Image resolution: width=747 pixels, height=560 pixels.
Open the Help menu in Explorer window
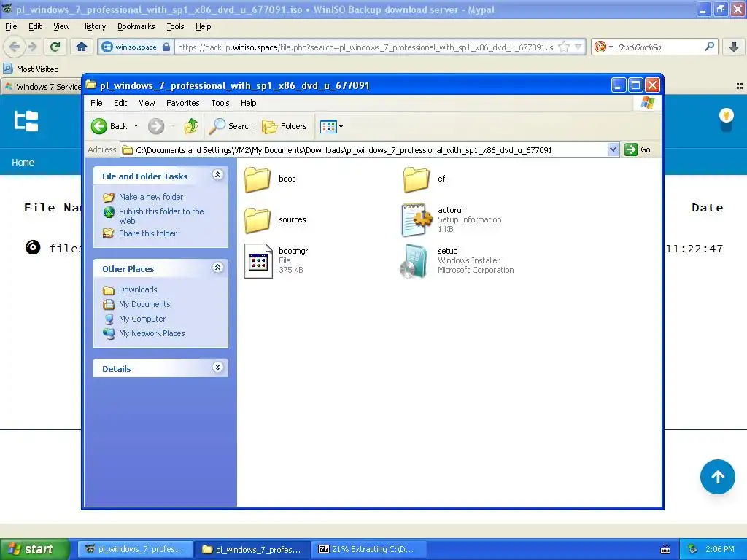248,103
